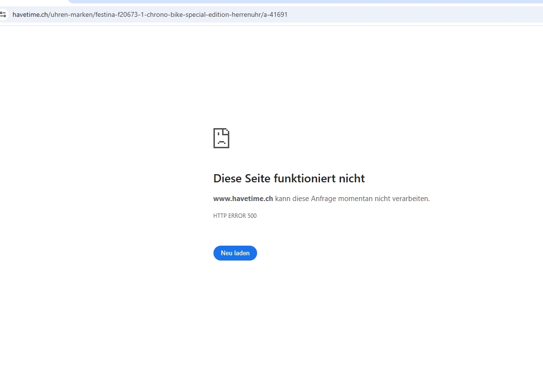
Task: Click the havetime.ch domain in the URL
Action: coord(30,14)
